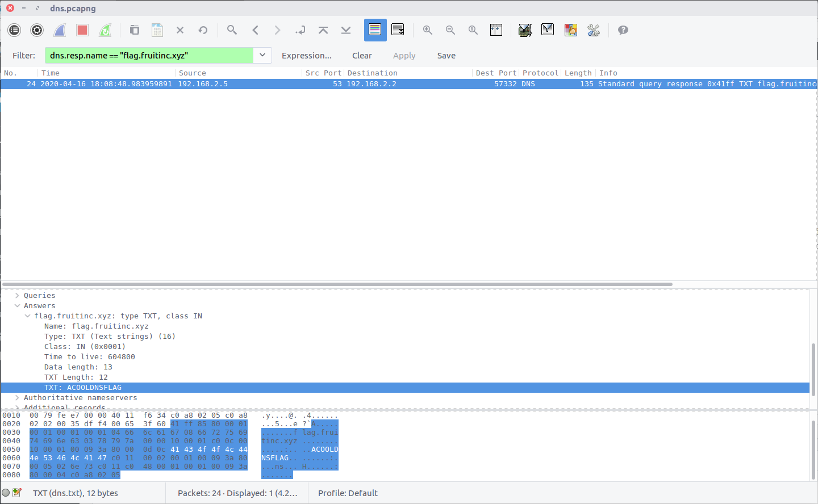This screenshot has width=818, height=504.
Task: Expand the Queries tree node
Action: click(x=17, y=296)
